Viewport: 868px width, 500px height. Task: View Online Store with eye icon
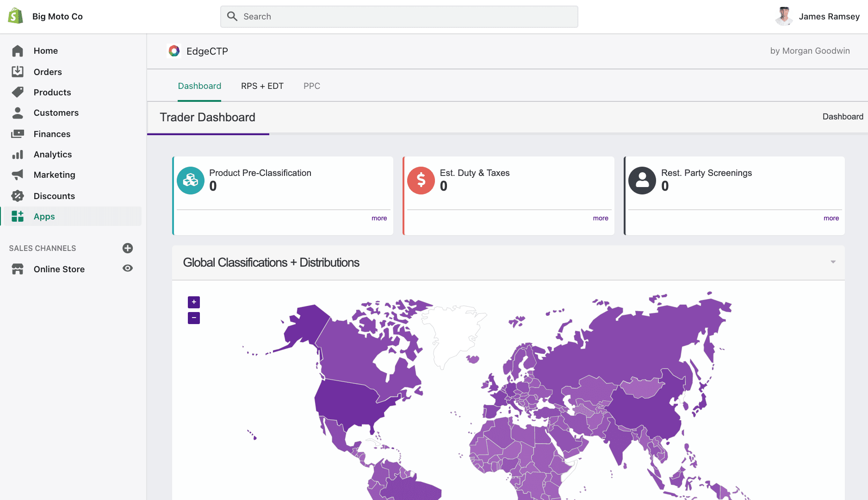pos(128,269)
